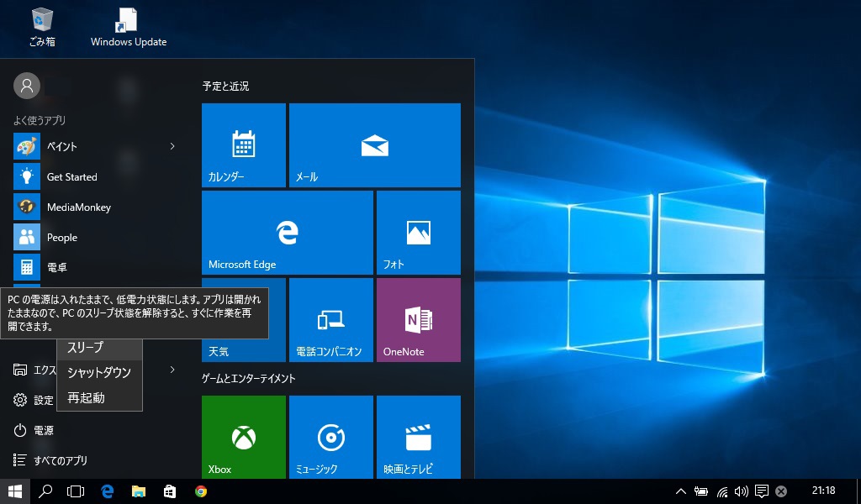Open the エクスプローラー file explorer entry
Image resolution: width=861 pixels, height=504 pixels.
click(x=34, y=370)
